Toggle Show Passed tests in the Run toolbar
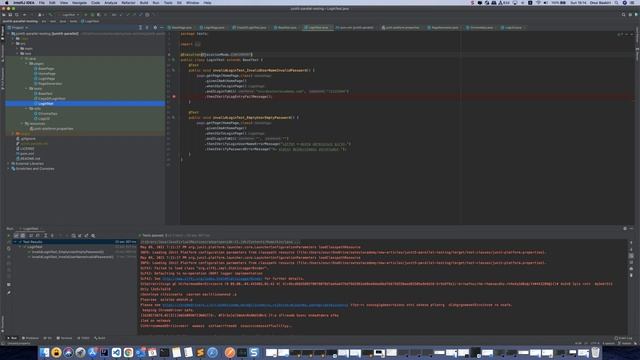 (x=16, y=236)
